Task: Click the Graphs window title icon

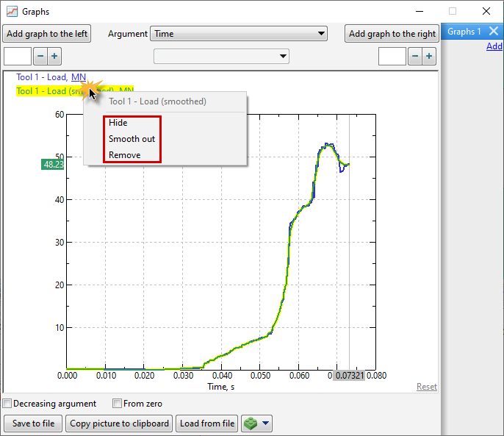Action: tap(12, 12)
